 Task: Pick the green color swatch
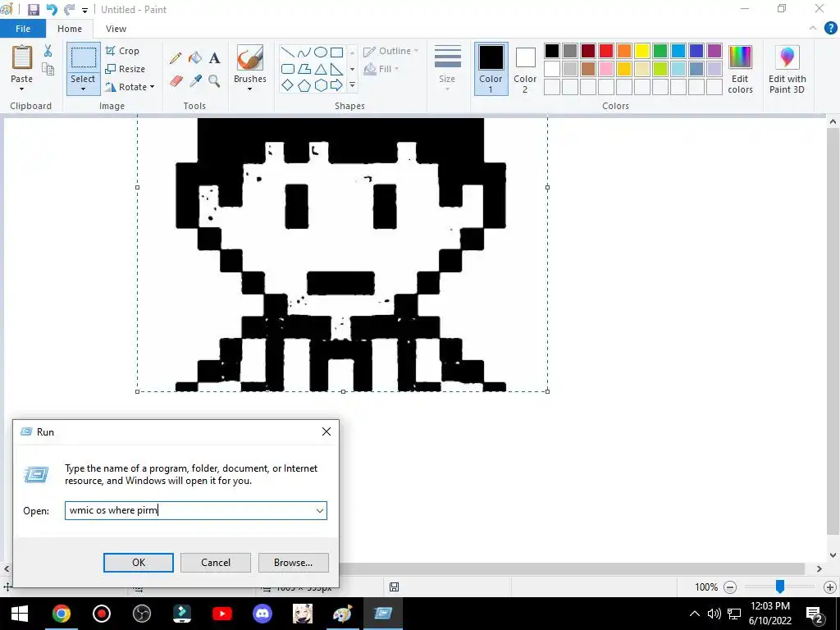coord(660,51)
